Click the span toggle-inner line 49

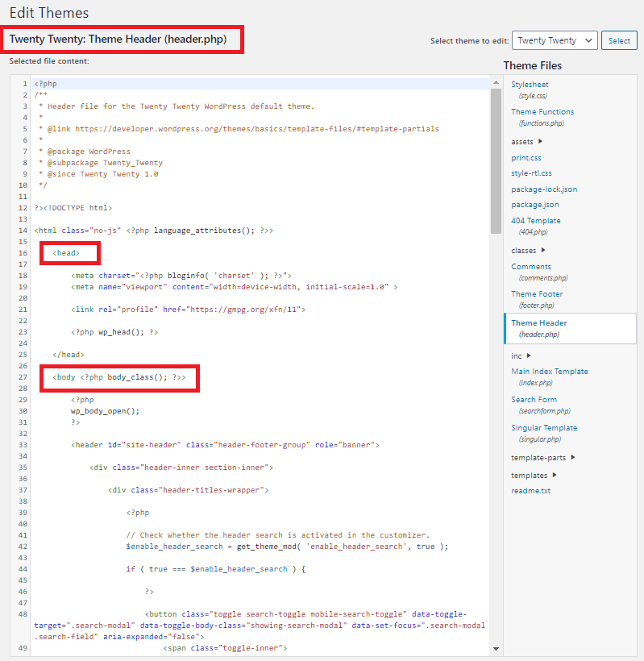[225, 648]
